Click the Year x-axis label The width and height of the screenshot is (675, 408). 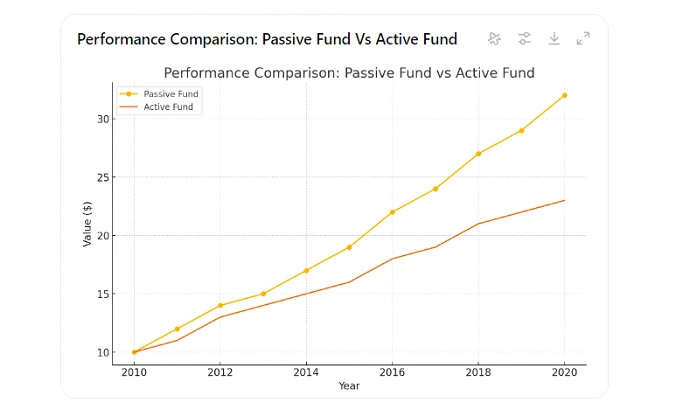(x=349, y=386)
